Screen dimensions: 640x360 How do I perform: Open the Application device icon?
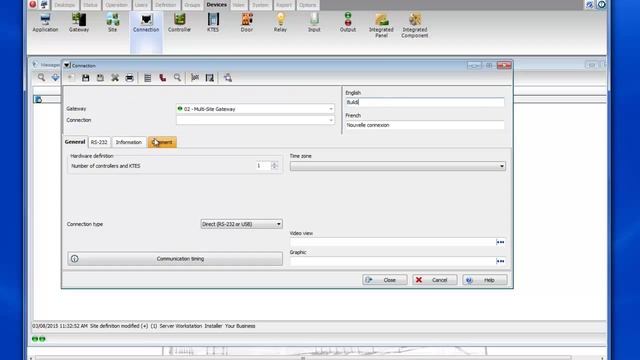(x=45, y=23)
